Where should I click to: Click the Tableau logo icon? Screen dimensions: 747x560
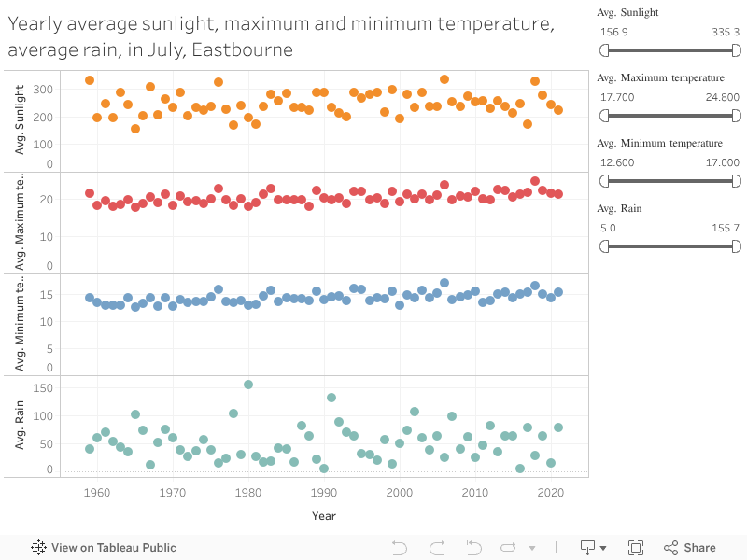click(39, 548)
